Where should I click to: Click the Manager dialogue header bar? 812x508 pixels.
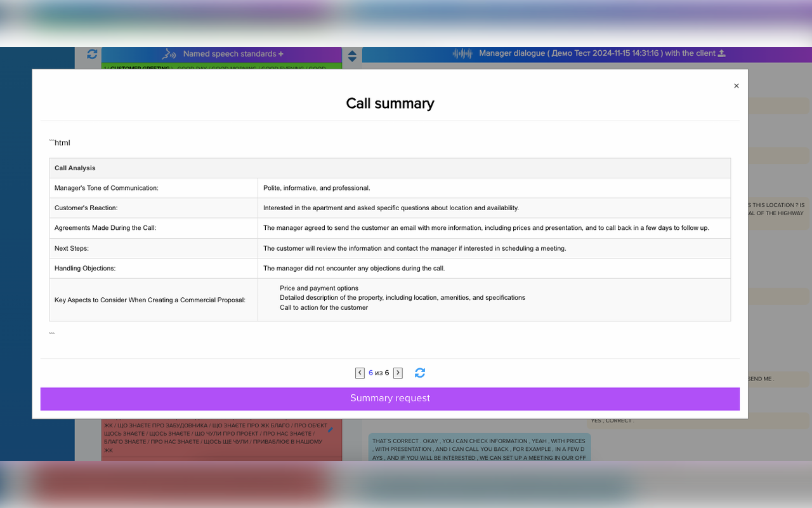pyautogui.click(x=588, y=54)
